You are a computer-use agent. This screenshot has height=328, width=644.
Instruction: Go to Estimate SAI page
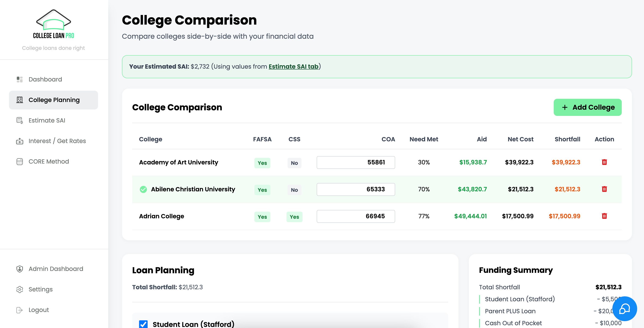53,120
